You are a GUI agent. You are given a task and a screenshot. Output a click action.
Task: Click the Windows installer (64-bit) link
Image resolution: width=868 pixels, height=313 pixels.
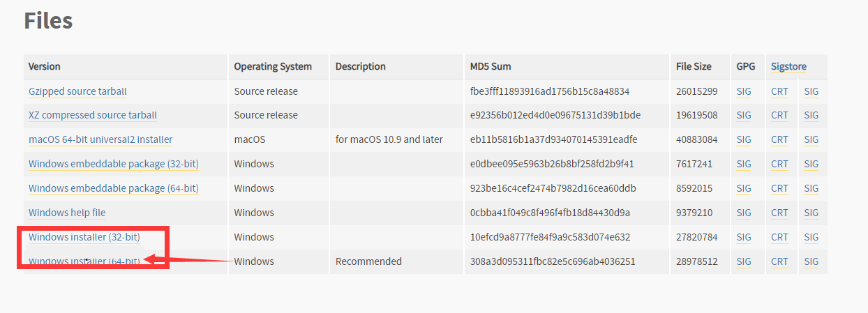tap(84, 261)
